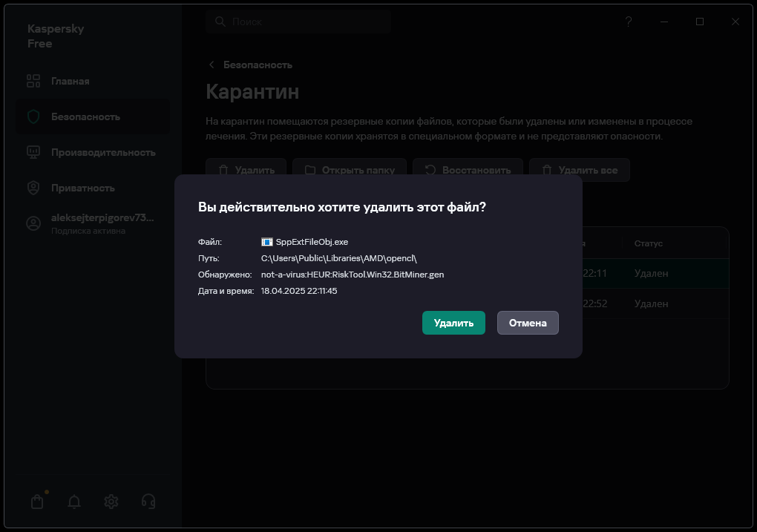Click the folder icon on Открыть папку
The height and width of the screenshot is (532, 757).
[x=310, y=170]
